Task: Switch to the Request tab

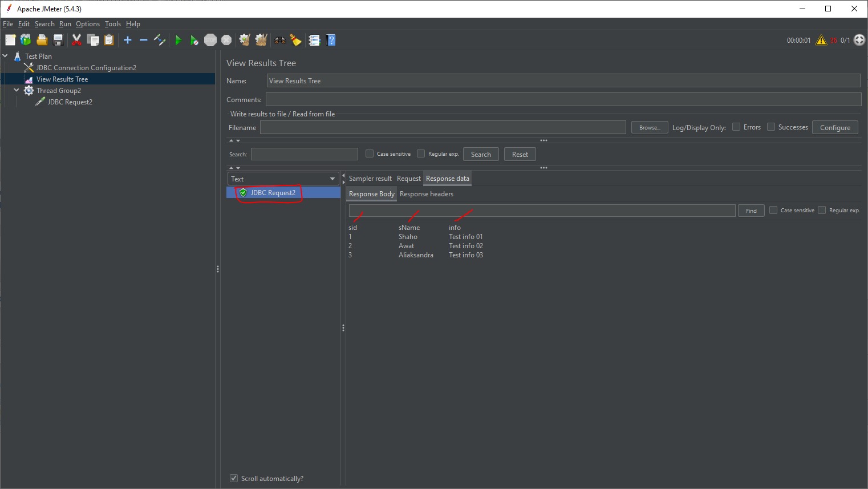Action: tap(409, 179)
